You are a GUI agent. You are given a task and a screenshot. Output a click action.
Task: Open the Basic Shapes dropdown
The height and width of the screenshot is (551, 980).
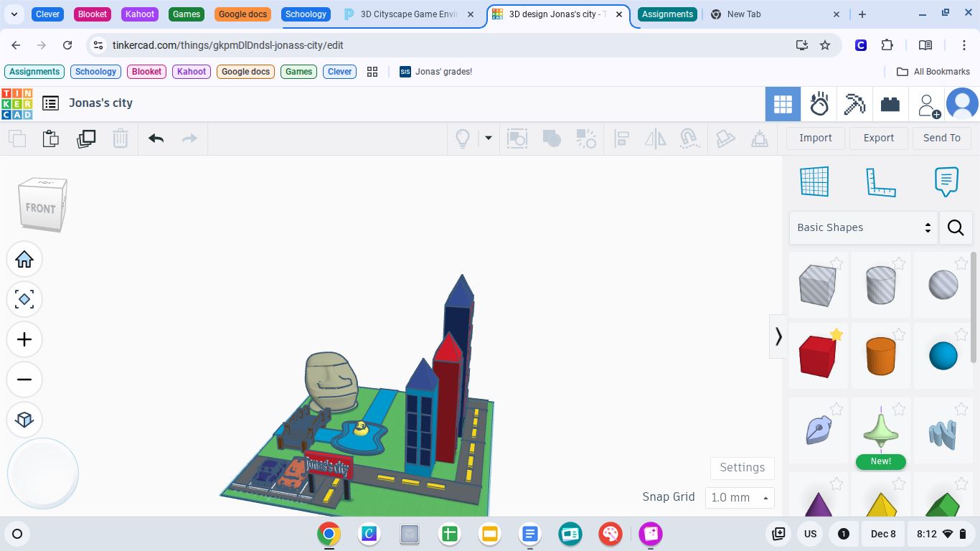(863, 227)
